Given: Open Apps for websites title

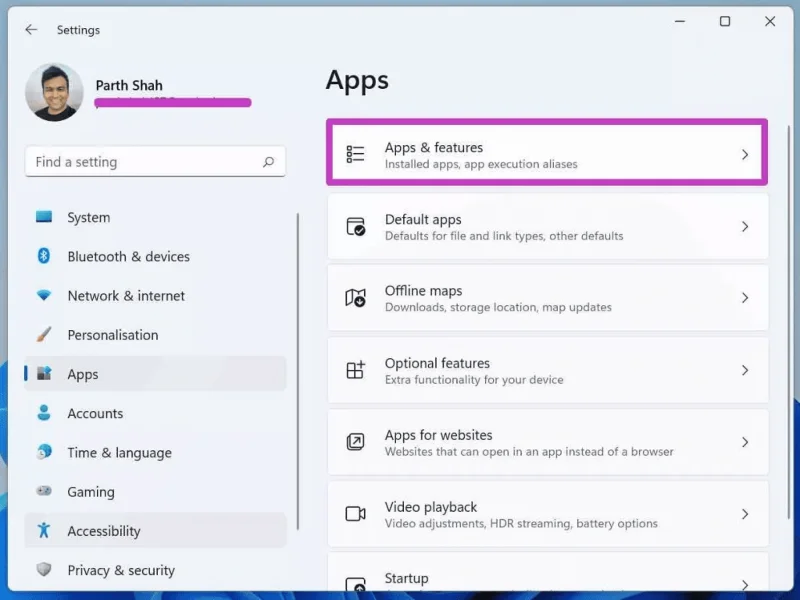Looking at the screenshot, I should click(x=438, y=435).
